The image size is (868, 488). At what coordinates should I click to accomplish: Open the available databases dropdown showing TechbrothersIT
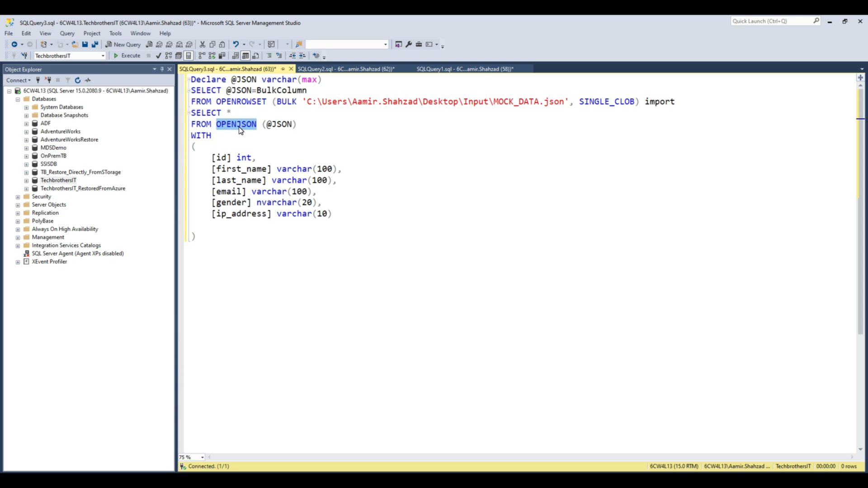tap(103, 56)
